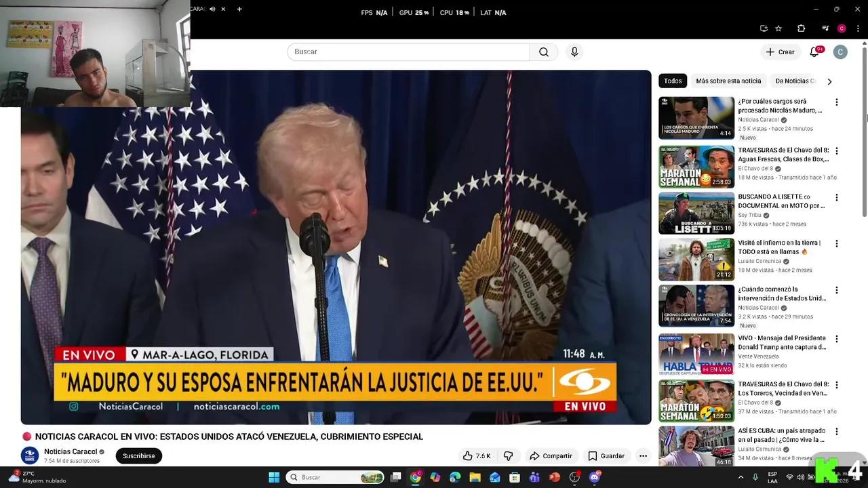This screenshot has height=488, width=868.
Task: Click the system tray microphone icon
Action: coord(755,477)
